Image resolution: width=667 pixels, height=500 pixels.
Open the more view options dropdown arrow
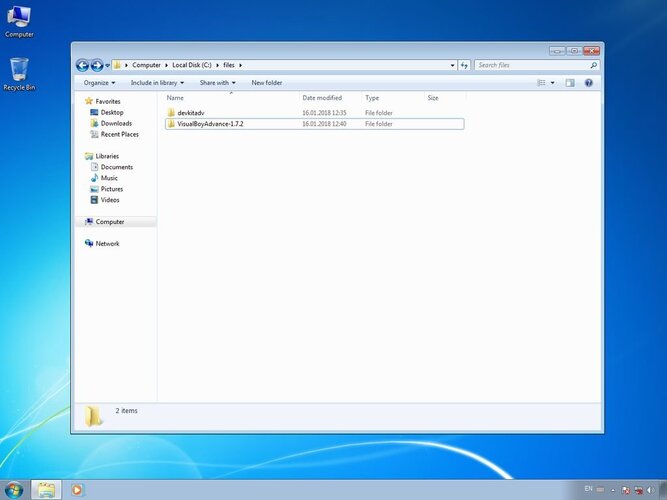(x=553, y=83)
